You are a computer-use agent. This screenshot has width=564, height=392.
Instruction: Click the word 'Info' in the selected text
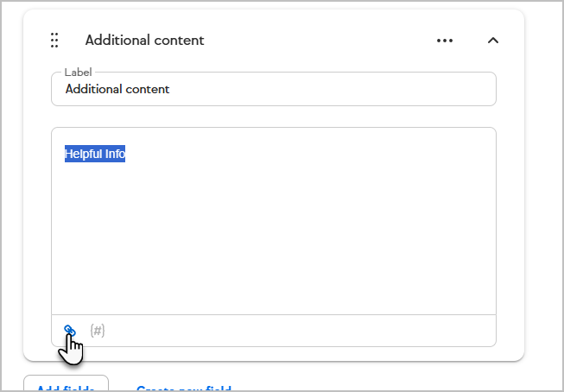115,154
